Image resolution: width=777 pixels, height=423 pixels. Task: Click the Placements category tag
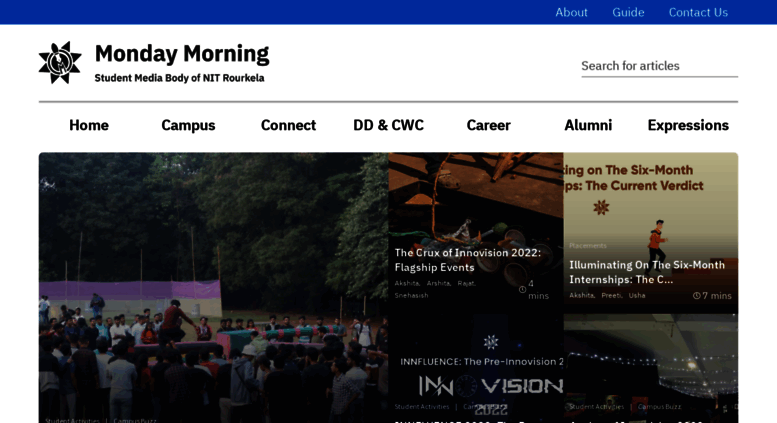[x=588, y=246]
